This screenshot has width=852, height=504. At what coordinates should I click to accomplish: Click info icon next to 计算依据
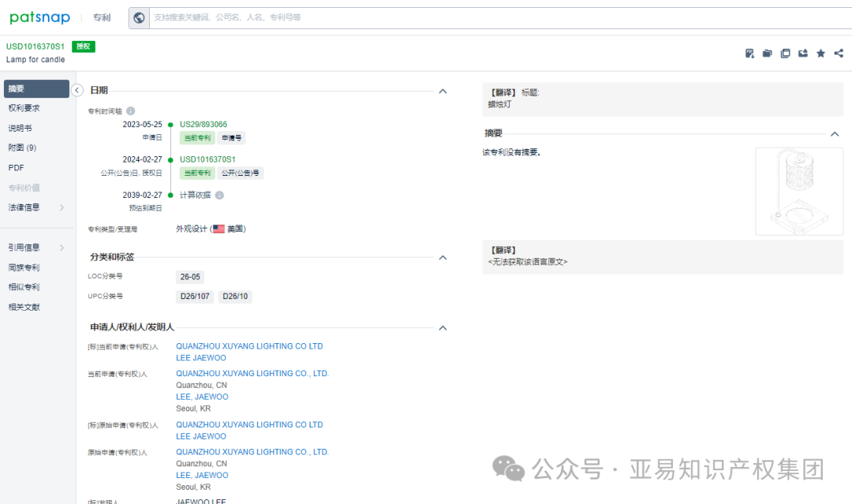tap(219, 195)
